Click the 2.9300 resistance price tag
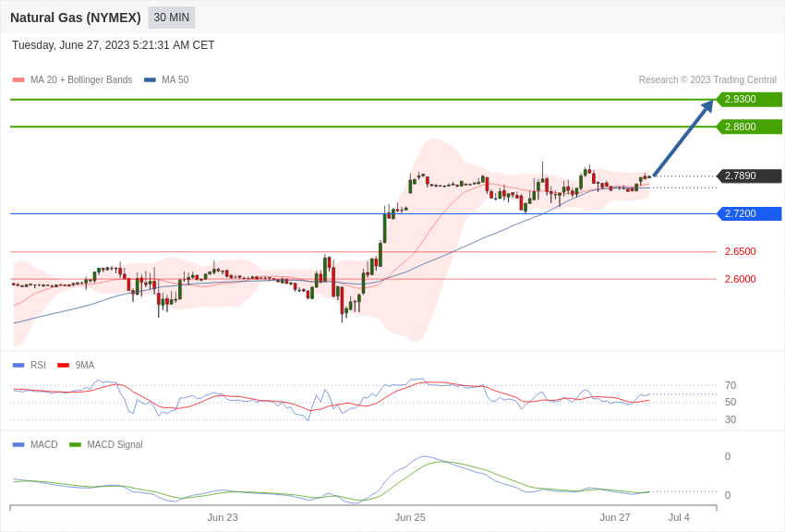 pyautogui.click(x=749, y=99)
